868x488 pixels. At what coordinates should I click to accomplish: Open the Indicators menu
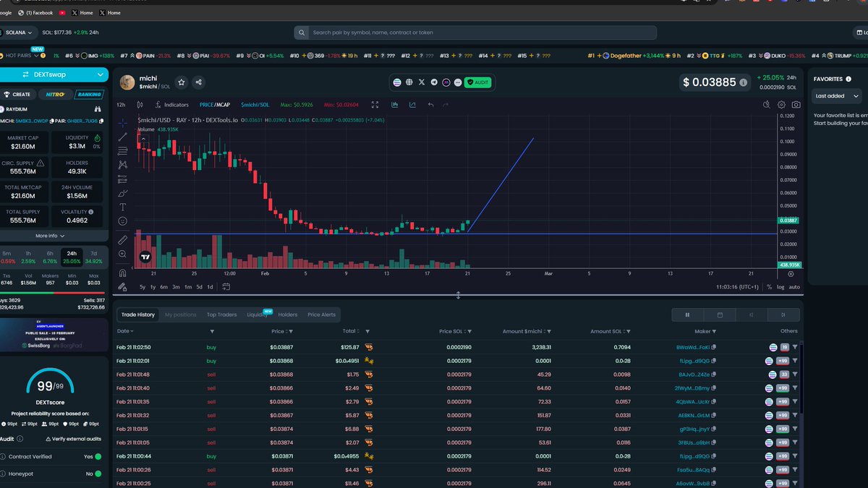(171, 105)
